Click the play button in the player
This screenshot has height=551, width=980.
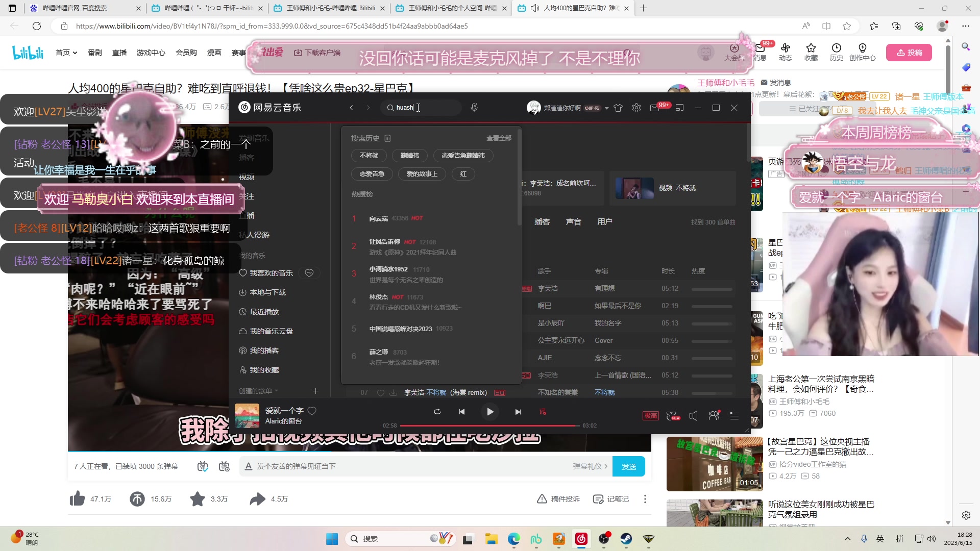[x=489, y=412]
